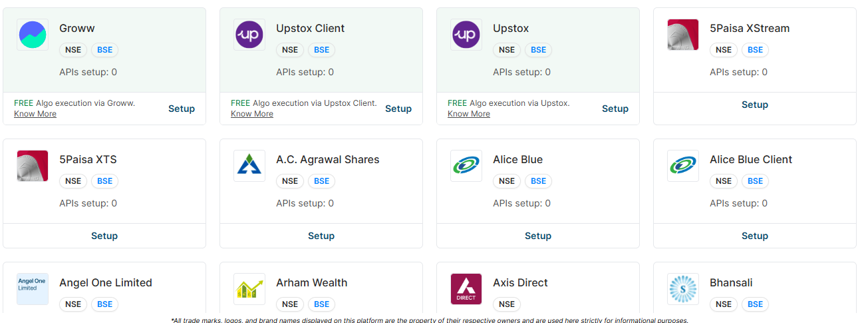868x323 pixels.
Task: Click the Angel One Limited logo
Action: tap(33, 289)
